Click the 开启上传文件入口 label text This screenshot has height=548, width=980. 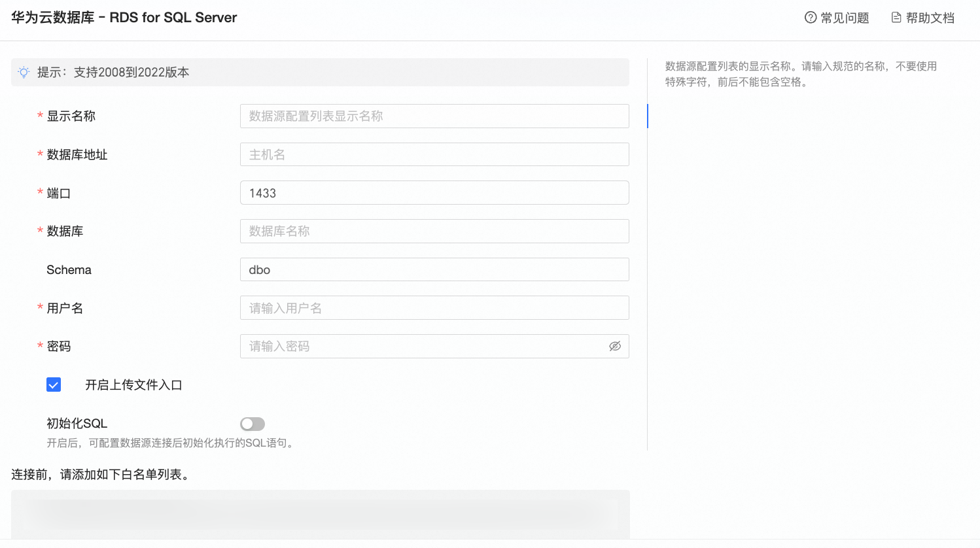coord(133,385)
